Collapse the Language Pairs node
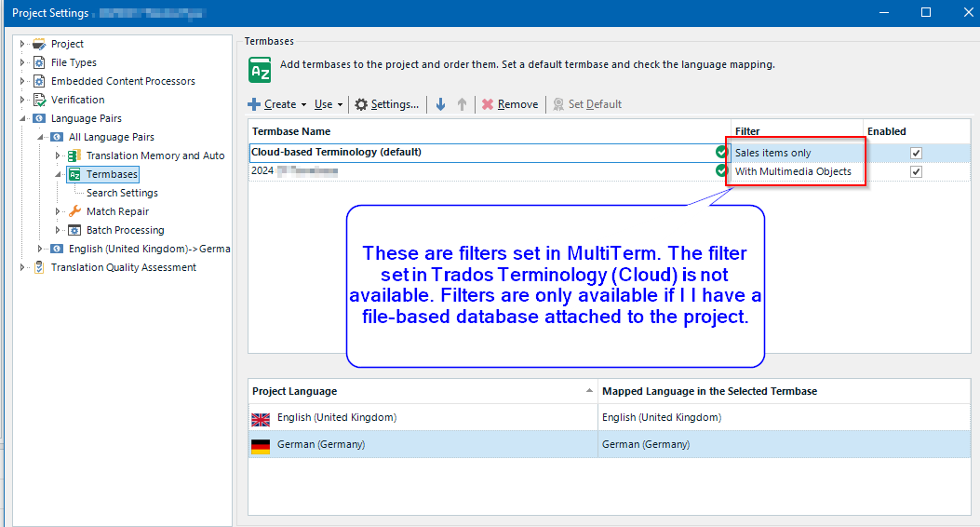Viewport: 980px width, 527px height. pyautogui.click(x=22, y=118)
